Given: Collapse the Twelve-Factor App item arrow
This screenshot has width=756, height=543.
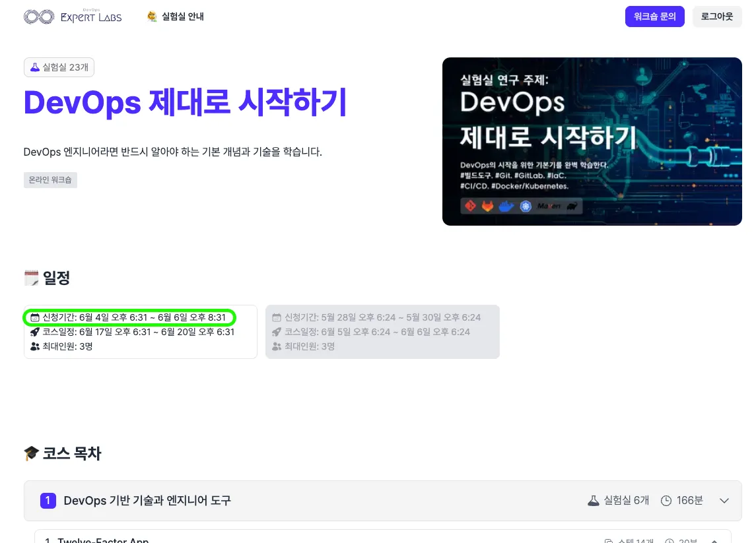Looking at the screenshot, I should pyautogui.click(x=714, y=540).
